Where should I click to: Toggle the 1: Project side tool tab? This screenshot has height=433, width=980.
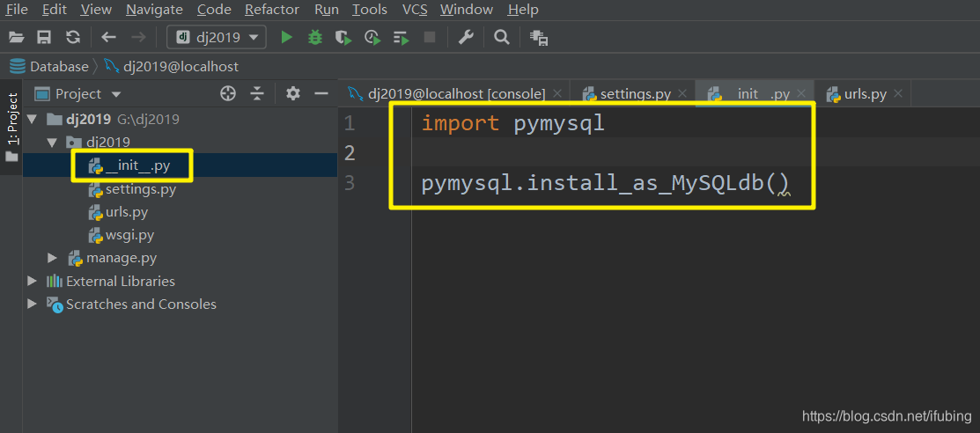[x=11, y=119]
